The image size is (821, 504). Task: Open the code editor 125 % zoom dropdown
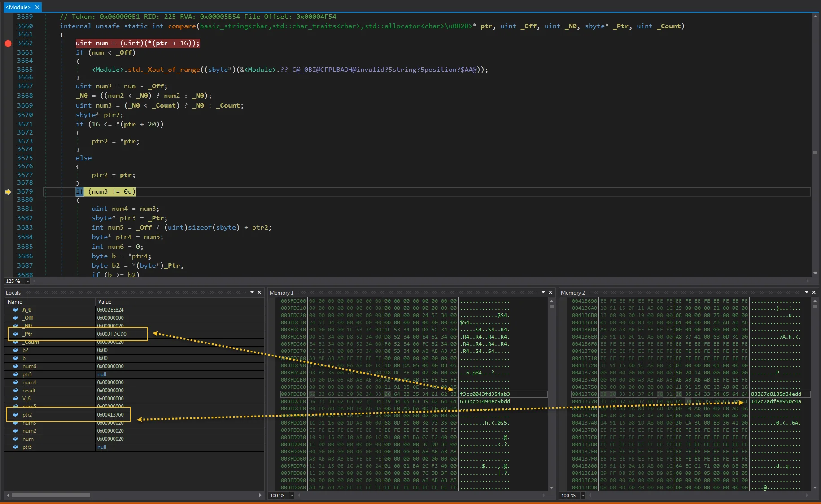point(27,281)
